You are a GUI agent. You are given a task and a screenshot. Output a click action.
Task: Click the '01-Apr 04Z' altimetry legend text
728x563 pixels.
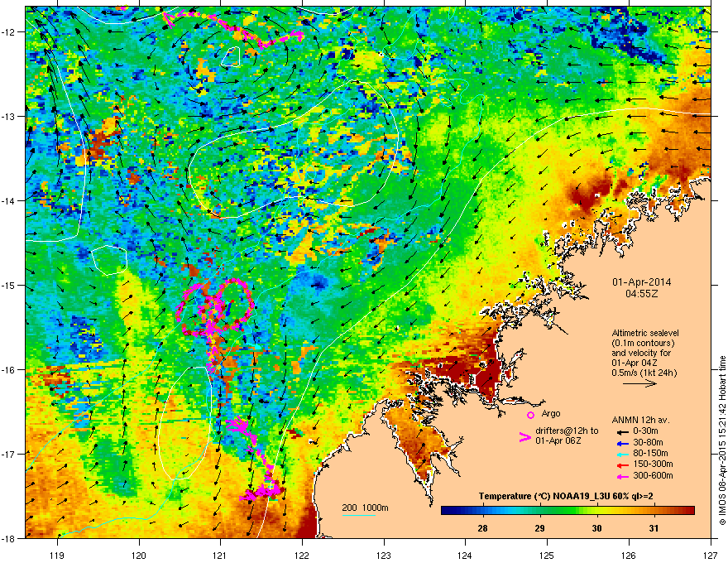coord(634,363)
